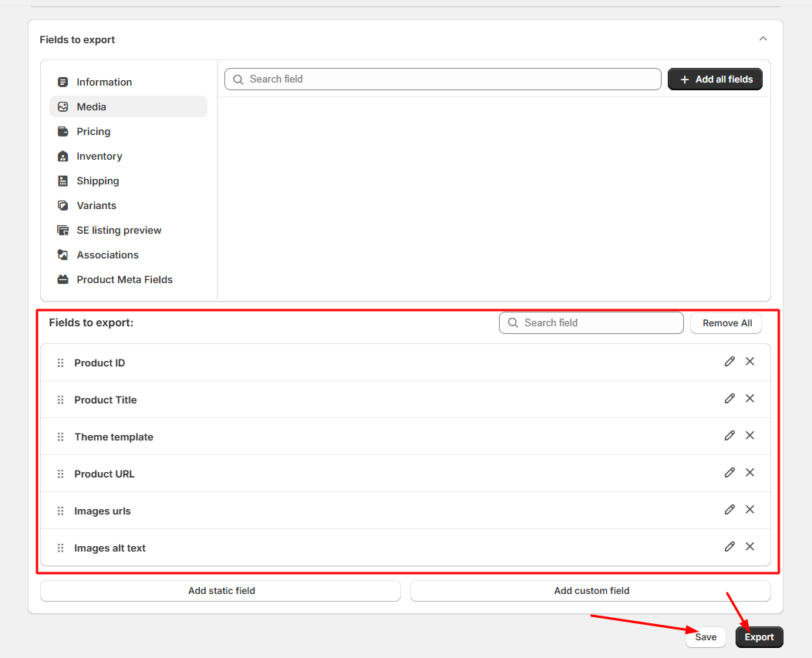The image size is (812, 658).
Task: Remove the Images alt text field
Action: coord(750,547)
